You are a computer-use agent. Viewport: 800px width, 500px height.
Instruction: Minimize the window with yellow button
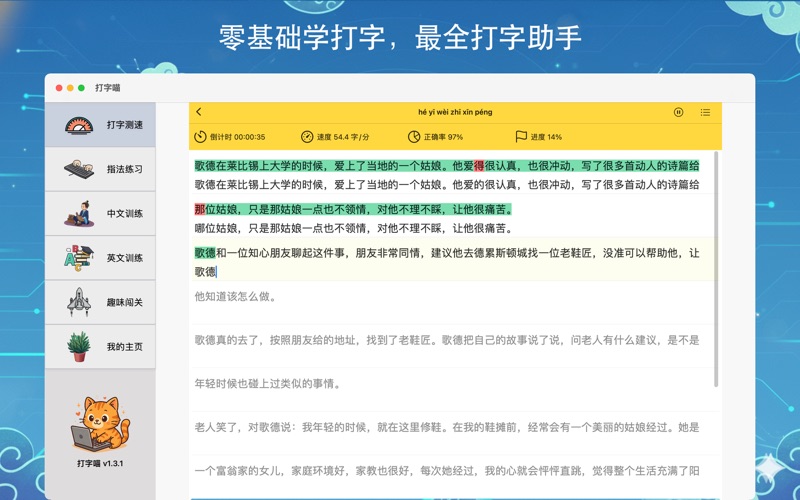coord(70,88)
